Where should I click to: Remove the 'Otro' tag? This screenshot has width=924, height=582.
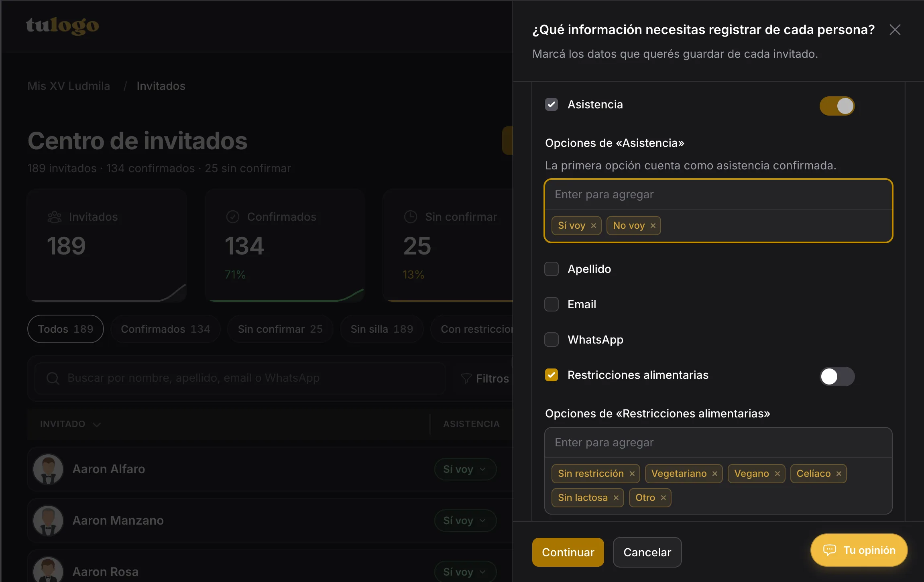point(663,498)
